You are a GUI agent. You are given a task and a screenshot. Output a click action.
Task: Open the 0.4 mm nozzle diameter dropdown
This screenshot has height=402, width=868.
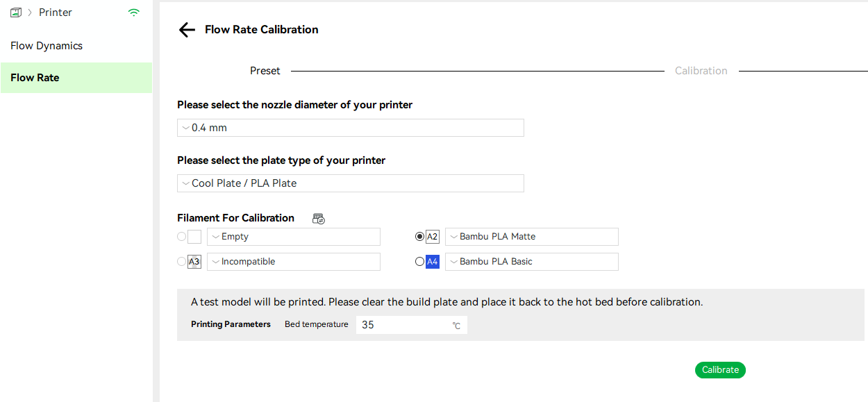coord(351,128)
